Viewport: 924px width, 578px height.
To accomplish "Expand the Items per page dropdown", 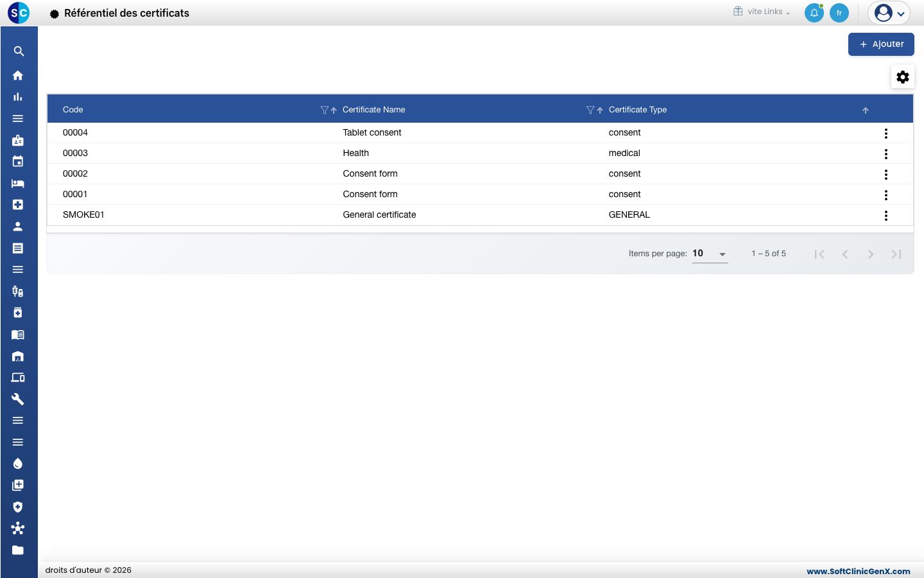I will tap(710, 254).
